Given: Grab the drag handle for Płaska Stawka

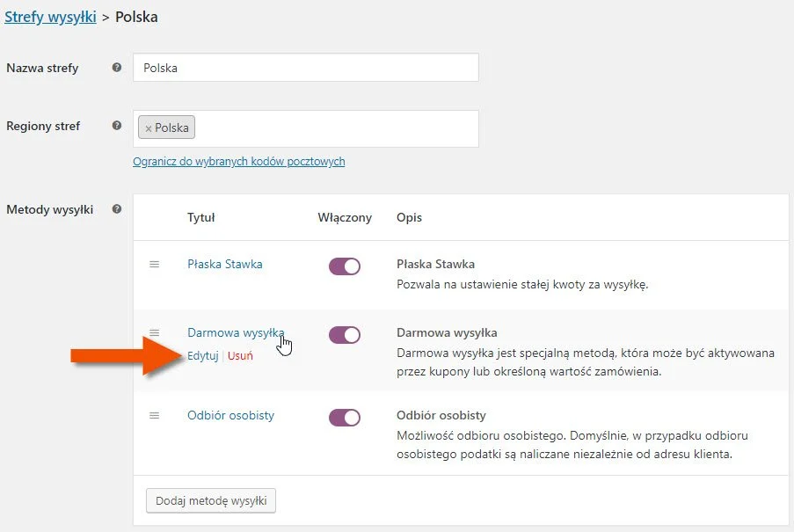Looking at the screenshot, I should [x=155, y=264].
